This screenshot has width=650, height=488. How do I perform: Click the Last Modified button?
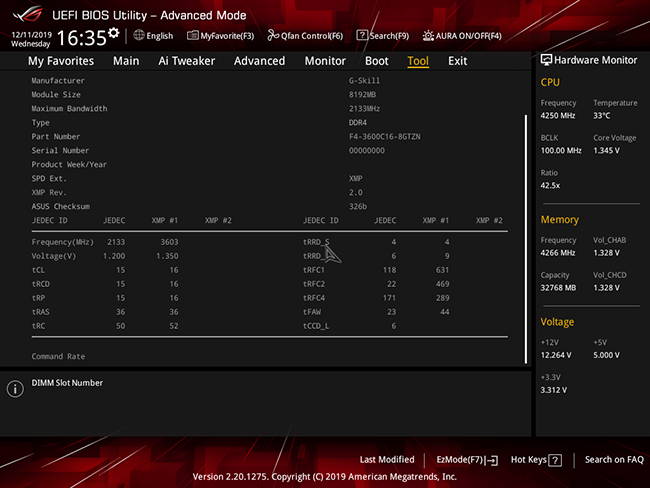click(387, 459)
